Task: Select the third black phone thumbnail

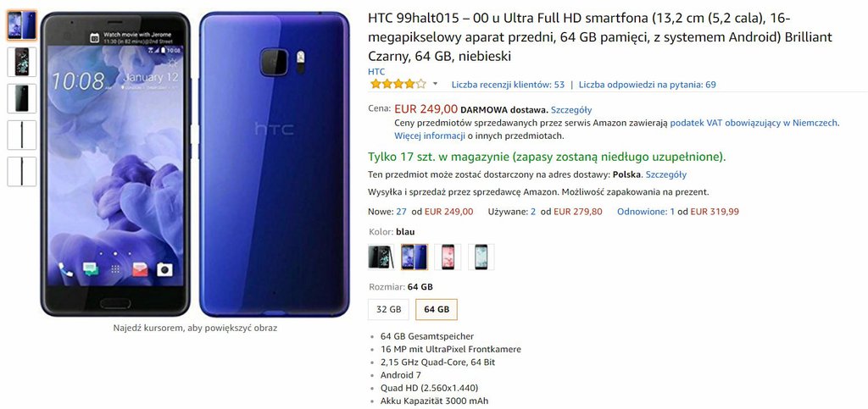Action: click(21, 98)
